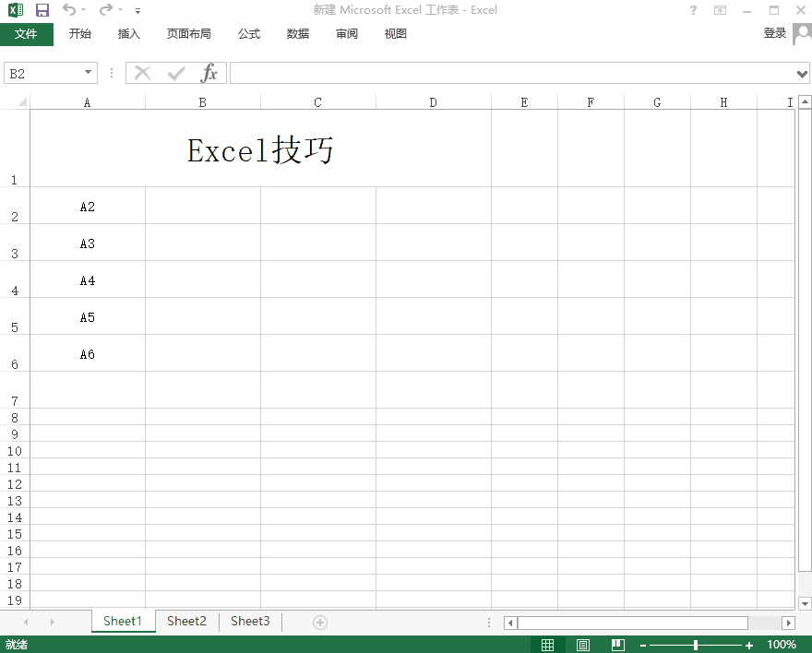Click the Excel application logo icon
Screen dimensions: 812x653
[x=16, y=10]
